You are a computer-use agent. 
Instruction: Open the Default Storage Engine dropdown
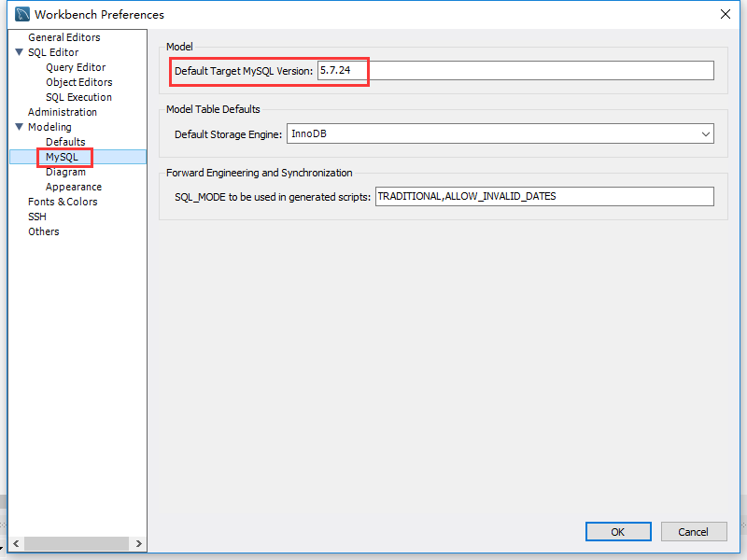click(x=705, y=133)
